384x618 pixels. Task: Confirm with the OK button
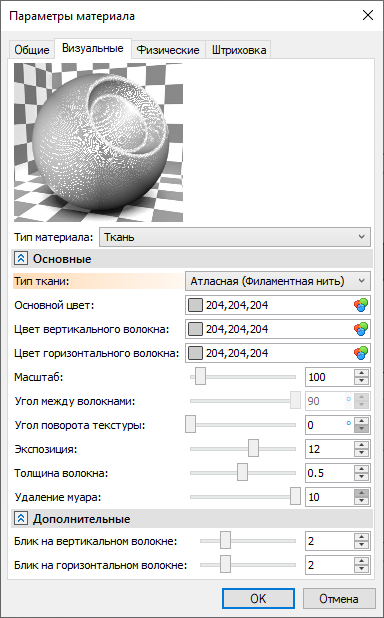(x=258, y=599)
